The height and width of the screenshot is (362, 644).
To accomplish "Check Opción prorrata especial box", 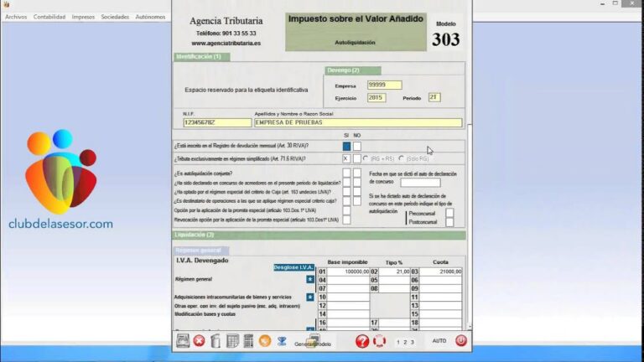I will pos(346,210).
